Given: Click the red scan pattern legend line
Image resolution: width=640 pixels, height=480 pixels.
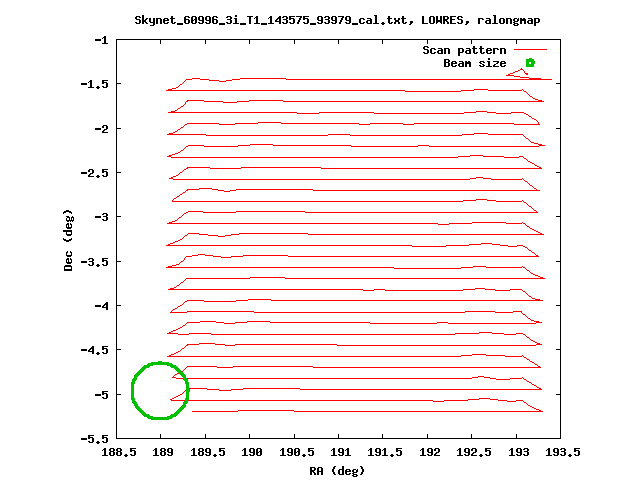Looking at the screenshot, I should 530,49.
